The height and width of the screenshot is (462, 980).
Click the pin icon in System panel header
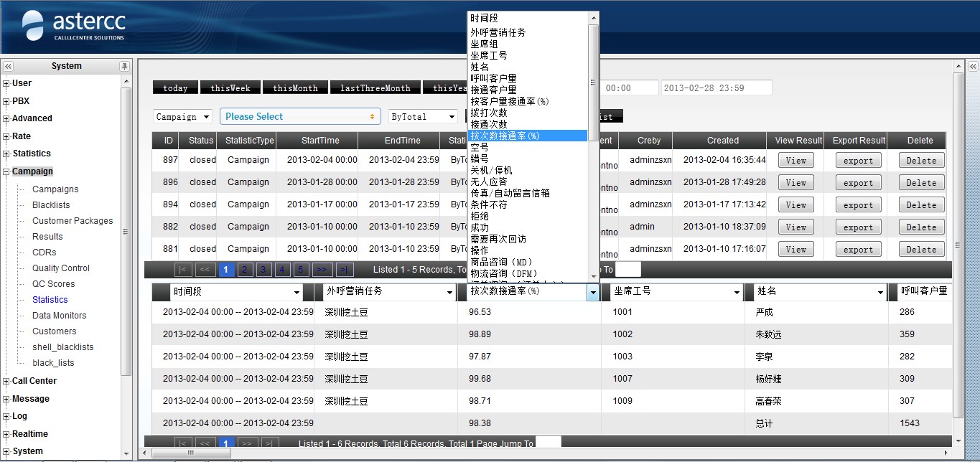pos(124,66)
